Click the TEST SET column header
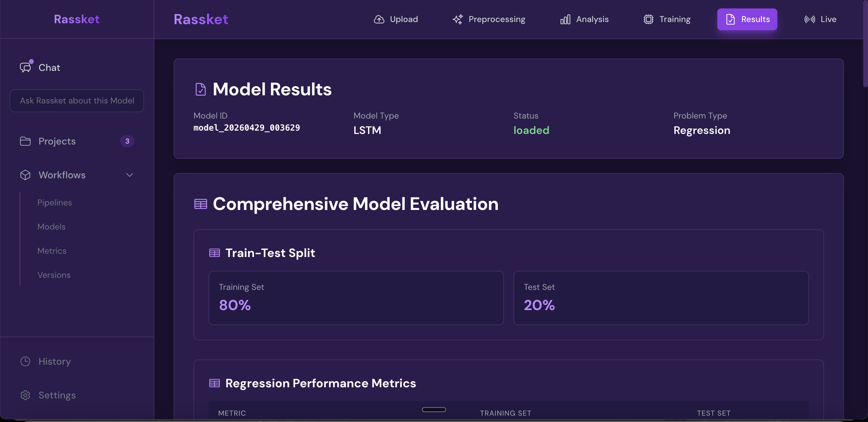Screen dimensions: 868x422 (x=714, y=413)
